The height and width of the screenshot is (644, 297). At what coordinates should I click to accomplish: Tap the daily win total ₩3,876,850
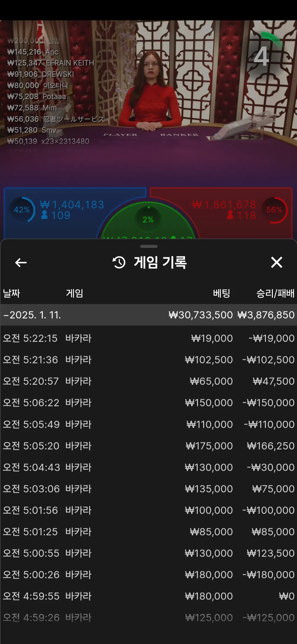pos(266,315)
